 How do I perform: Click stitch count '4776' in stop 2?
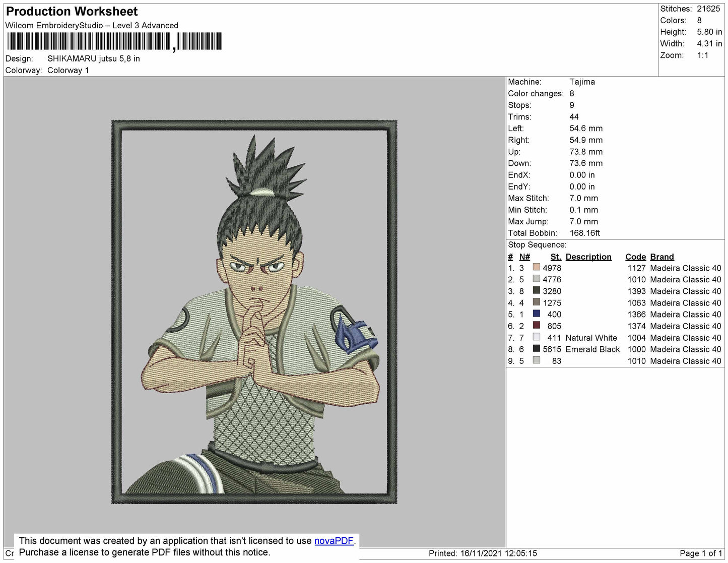coord(552,280)
